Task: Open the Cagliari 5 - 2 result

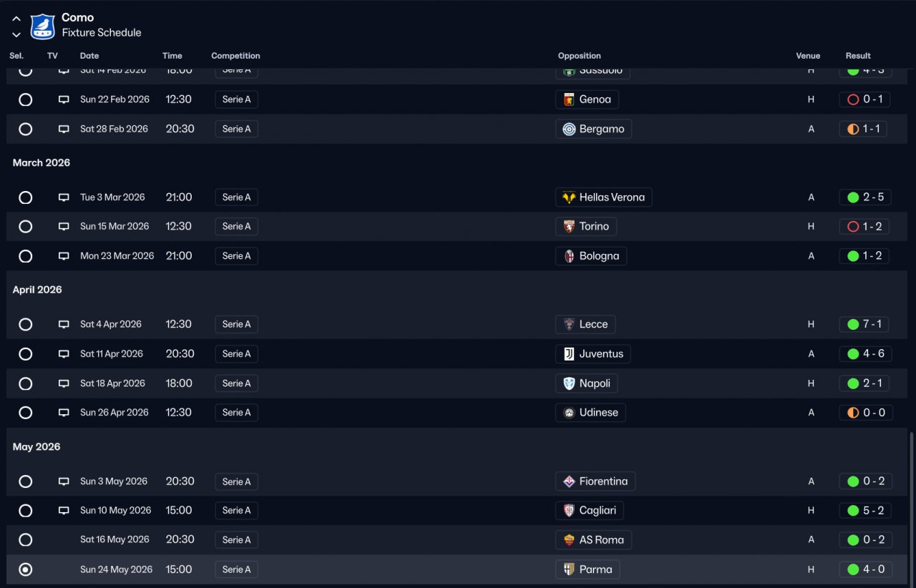Action: (x=865, y=511)
